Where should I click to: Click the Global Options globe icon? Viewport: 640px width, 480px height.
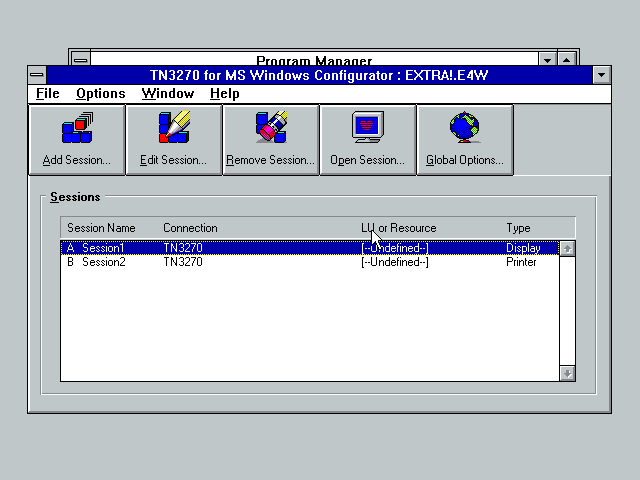click(x=464, y=127)
